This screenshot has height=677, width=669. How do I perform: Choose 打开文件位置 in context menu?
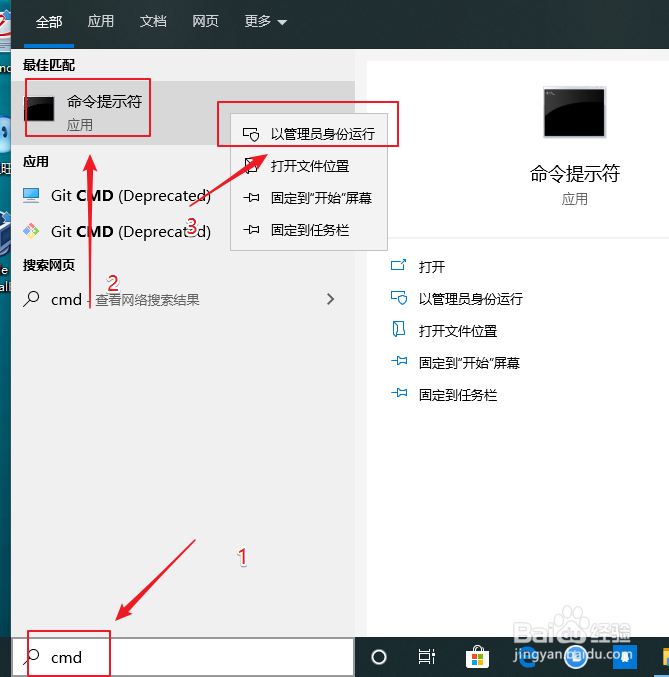pos(309,166)
